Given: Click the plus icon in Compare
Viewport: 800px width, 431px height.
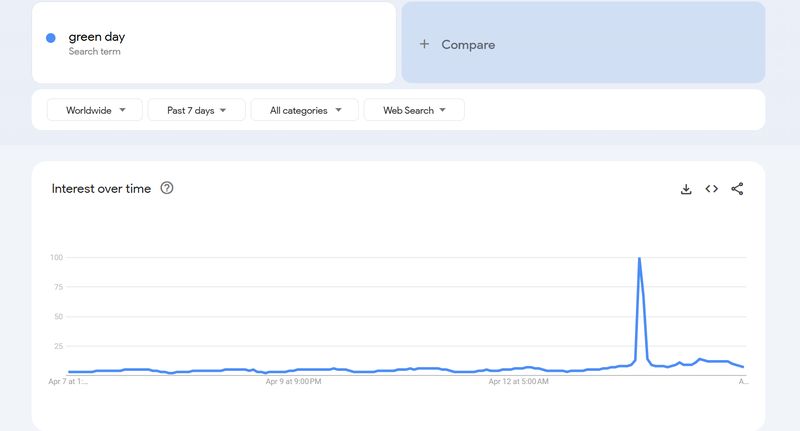Looking at the screenshot, I should click(424, 44).
